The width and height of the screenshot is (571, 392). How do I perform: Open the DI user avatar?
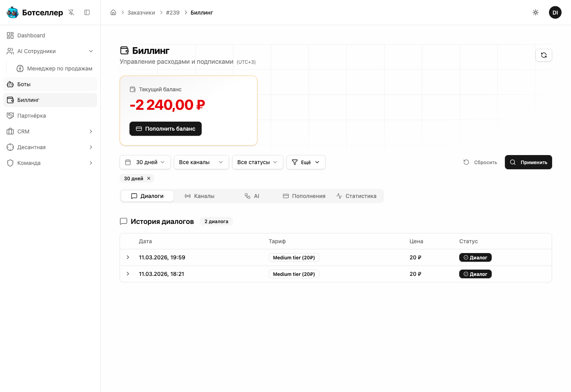click(x=555, y=13)
